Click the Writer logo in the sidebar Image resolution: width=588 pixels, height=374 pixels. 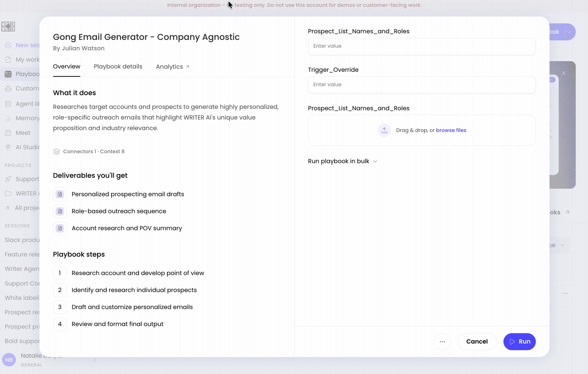[8, 27]
